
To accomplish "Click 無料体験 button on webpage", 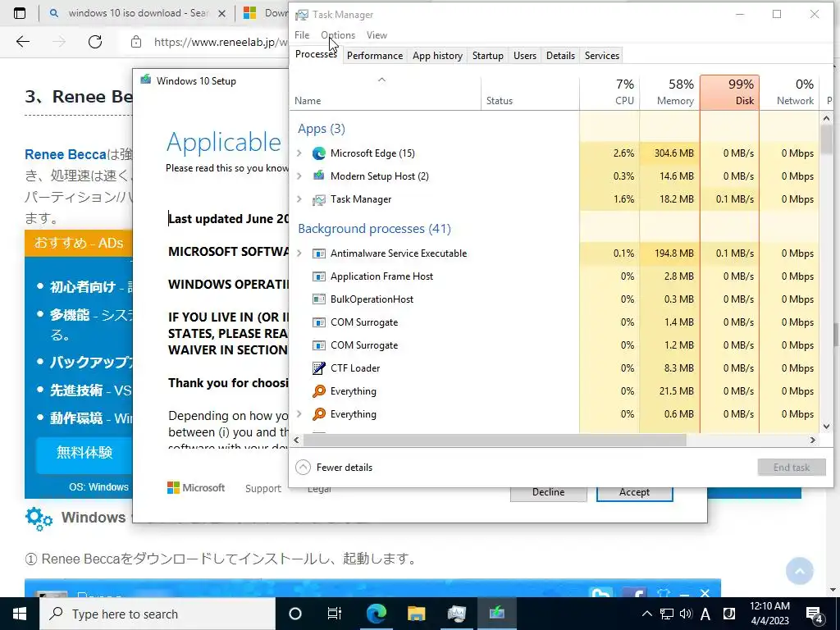I will click(84, 453).
